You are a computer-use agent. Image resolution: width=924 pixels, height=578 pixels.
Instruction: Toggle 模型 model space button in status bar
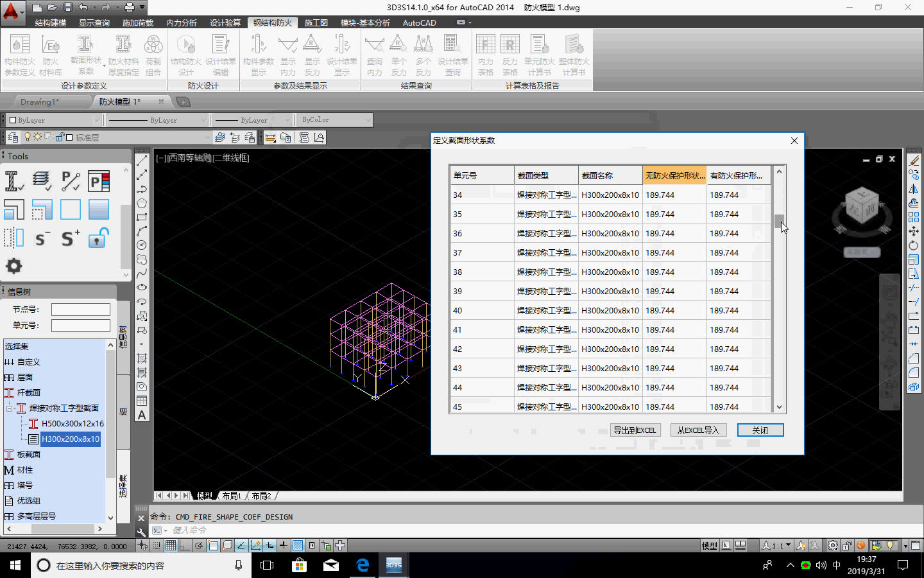click(710, 546)
